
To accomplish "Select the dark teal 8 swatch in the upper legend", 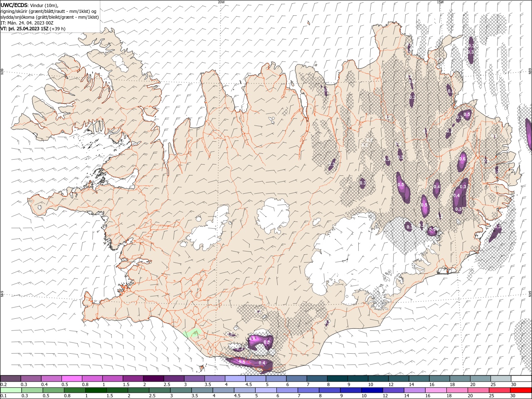I will coord(337,379).
